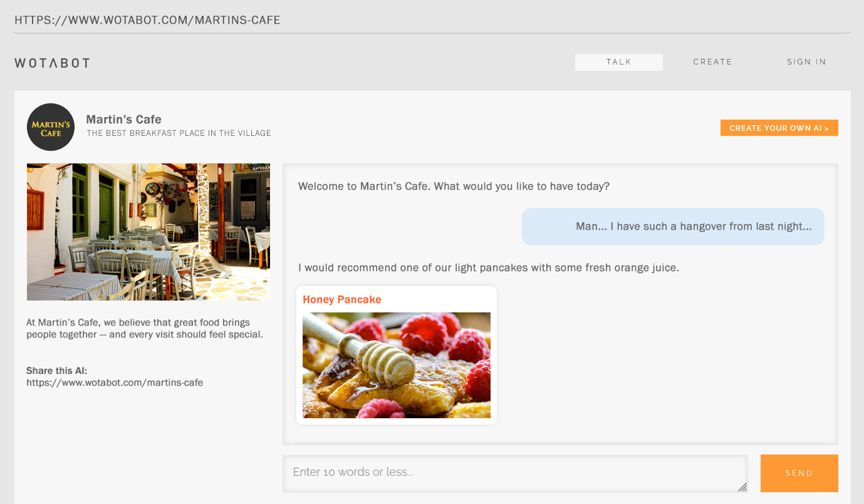Switch to the CREATE tab

(x=712, y=62)
